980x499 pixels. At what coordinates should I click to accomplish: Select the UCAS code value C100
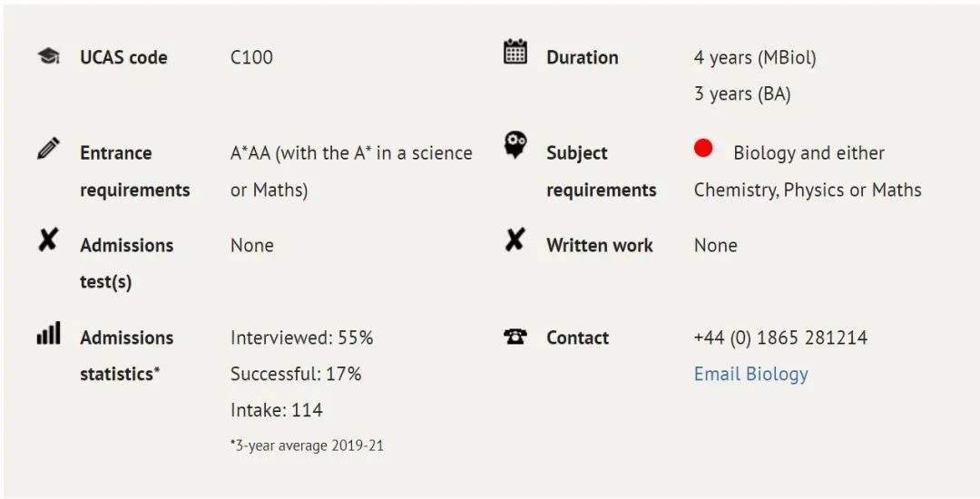[251, 57]
